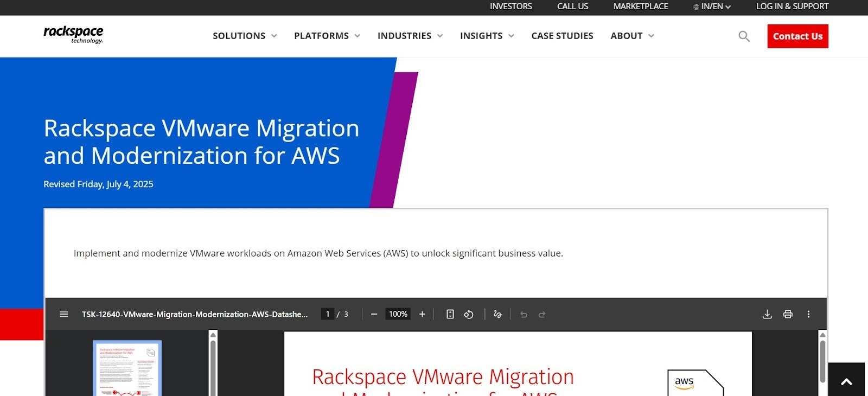Print the PDF document
868x396 pixels.
coord(788,314)
